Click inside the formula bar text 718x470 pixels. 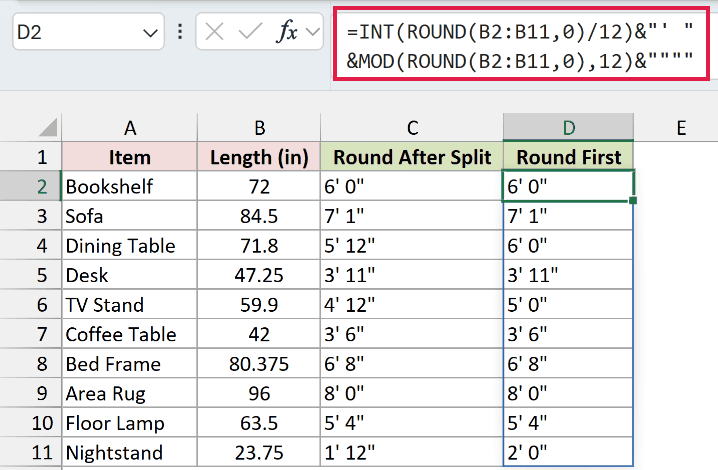coord(521,46)
